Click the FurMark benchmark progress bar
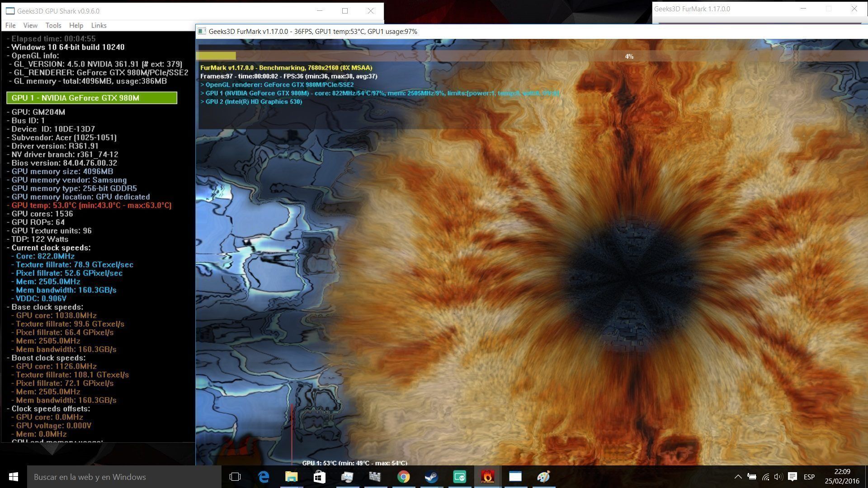The height and width of the screenshot is (488, 868). click(x=532, y=56)
